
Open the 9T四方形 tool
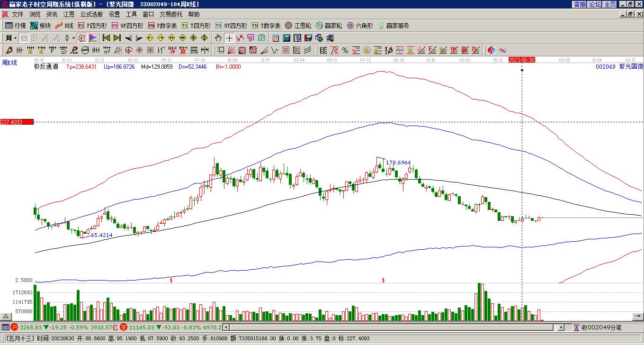coord(231,26)
